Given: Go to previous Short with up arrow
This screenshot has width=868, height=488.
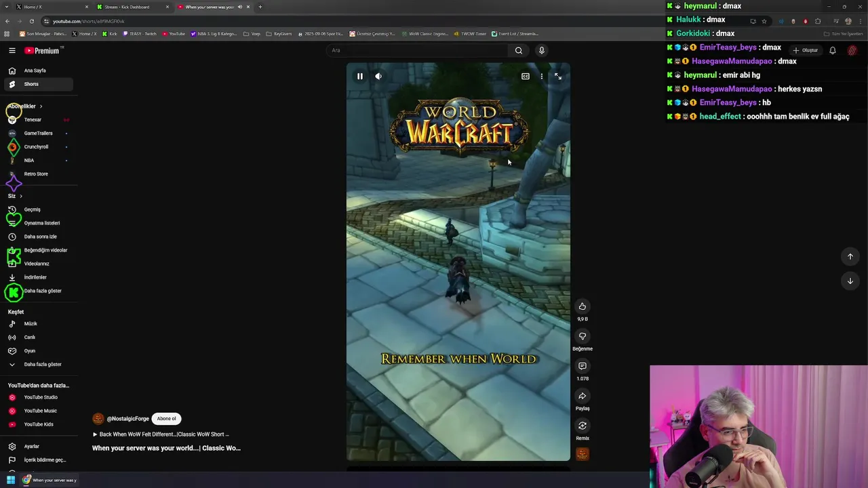Looking at the screenshot, I should 850,256.
